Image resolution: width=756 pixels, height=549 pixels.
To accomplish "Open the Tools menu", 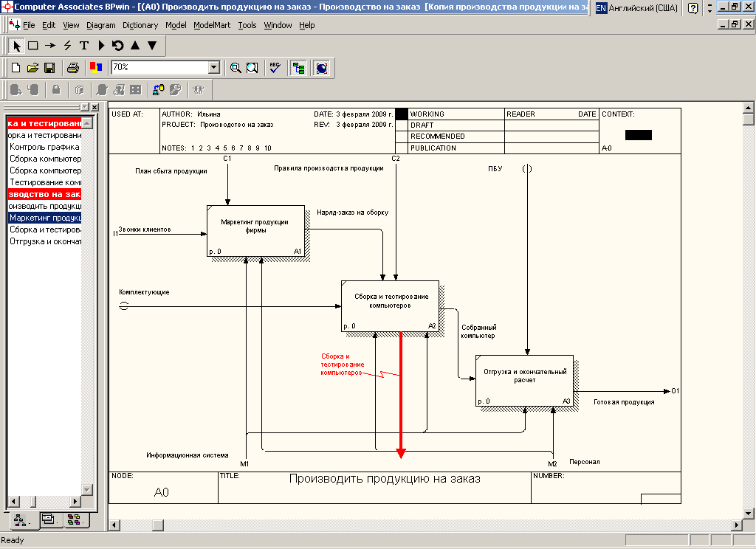I will (x=247, y=25).
